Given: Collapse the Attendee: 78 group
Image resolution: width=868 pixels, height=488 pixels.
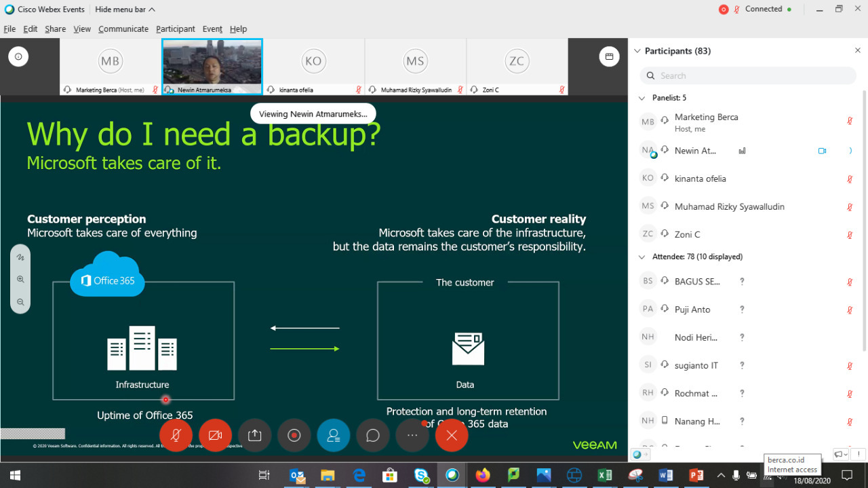Looking at the screenshot, I should click(x=642, y=257).
